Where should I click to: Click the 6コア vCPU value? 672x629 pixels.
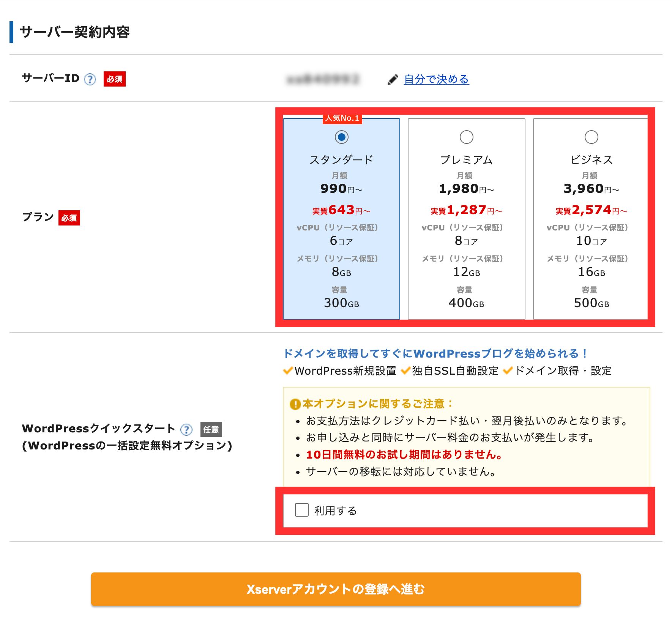(x=341, y=241)
